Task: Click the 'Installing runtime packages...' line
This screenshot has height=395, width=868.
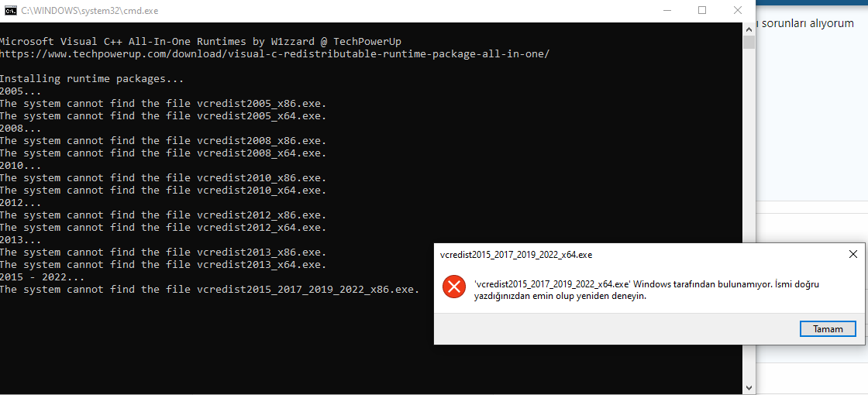Action: pos(91,79)
